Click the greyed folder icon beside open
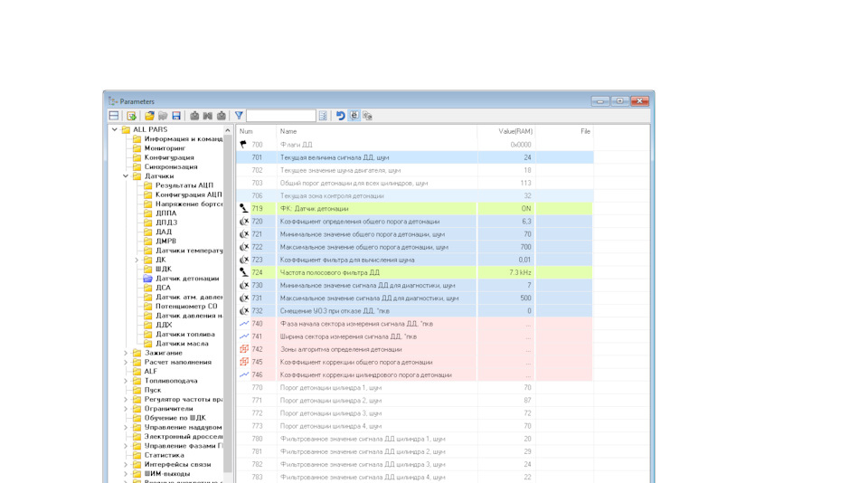The image size is (868, 483). 163,115
